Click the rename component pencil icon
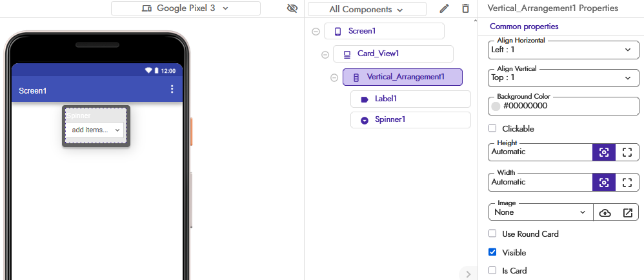Image resolution: width=644 pixels, height=280 pixels. 444,9
